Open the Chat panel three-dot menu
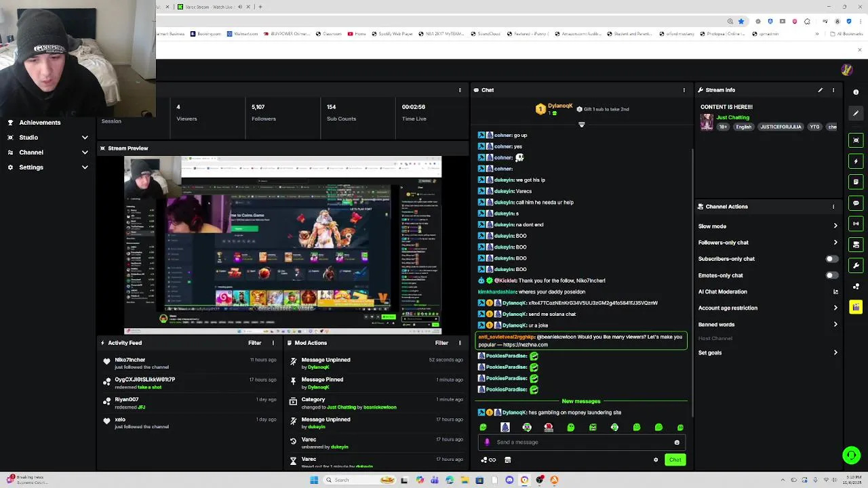The image size is (868, 488). pyautogui.click(x=684, y=90)
